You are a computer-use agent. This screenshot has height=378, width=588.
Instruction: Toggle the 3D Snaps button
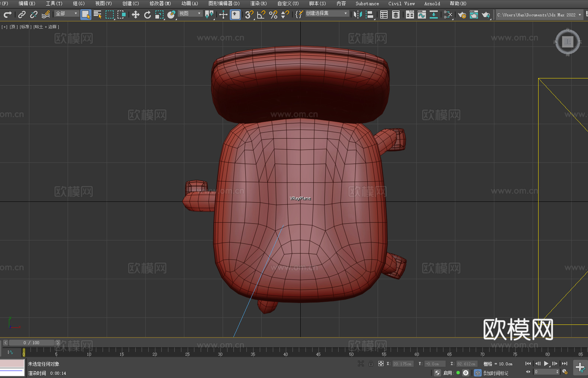coord(249,14)
